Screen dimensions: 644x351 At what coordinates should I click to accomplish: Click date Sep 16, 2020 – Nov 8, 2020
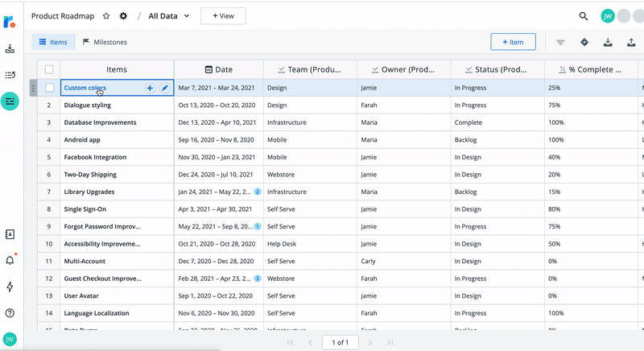point(216,139)
